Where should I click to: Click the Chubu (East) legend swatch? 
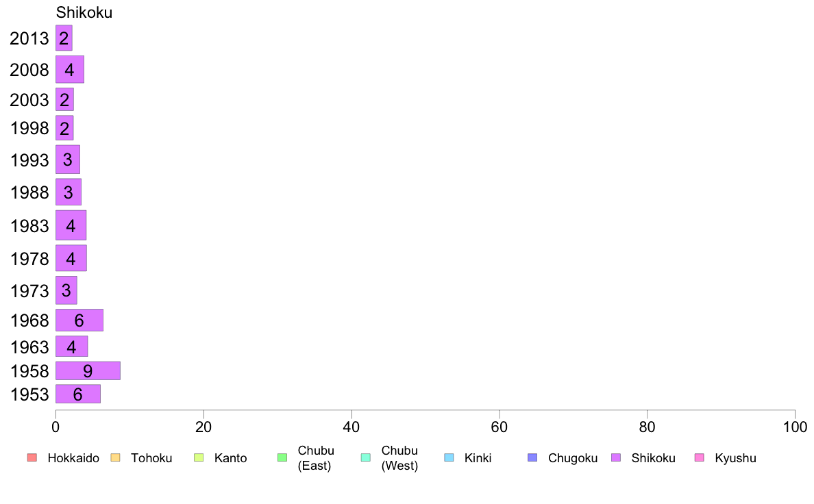click(282, 458)
